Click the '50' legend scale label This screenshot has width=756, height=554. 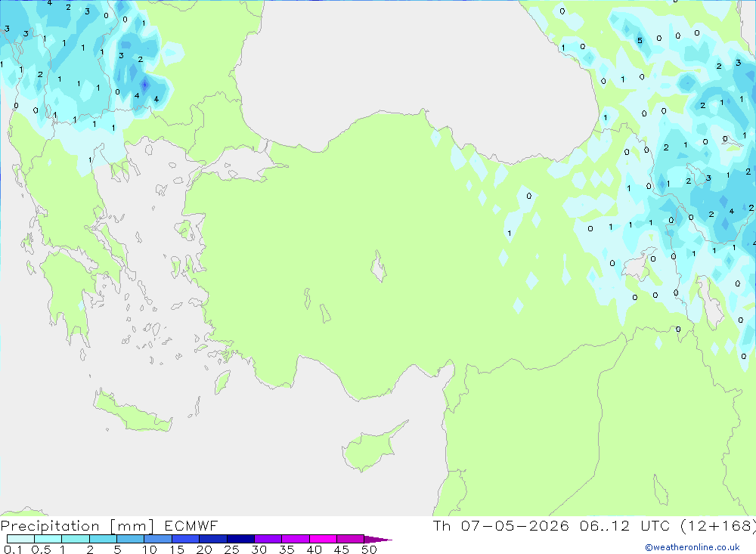[x=369, y=549]
